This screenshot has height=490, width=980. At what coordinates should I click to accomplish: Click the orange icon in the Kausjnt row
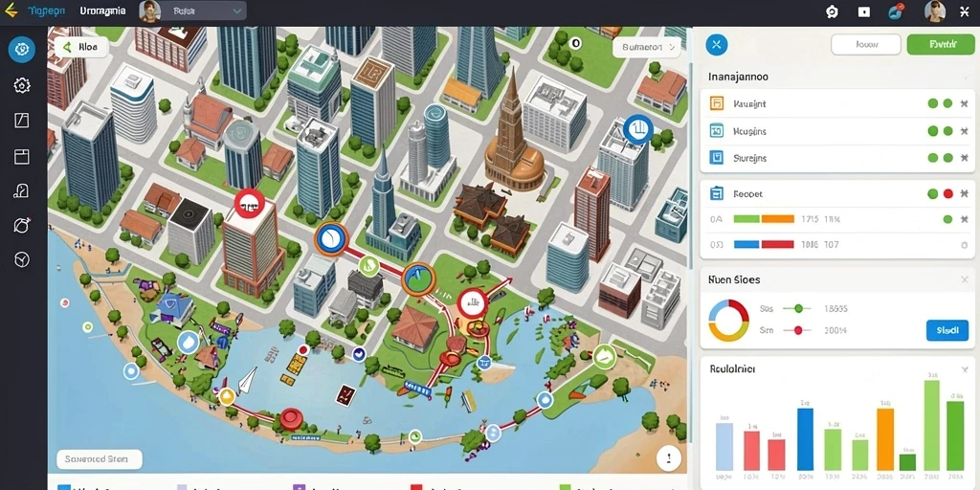[x=716, y=103]
